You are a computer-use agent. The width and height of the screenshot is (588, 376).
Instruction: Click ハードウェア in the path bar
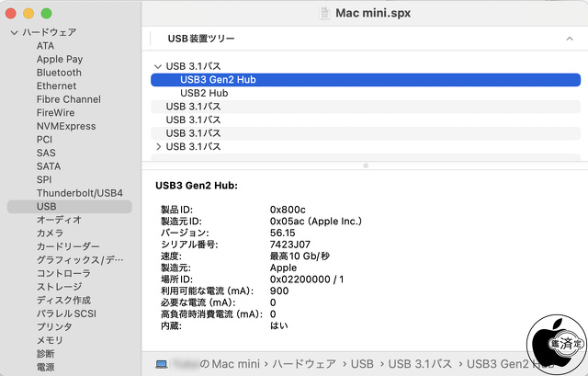304,364
